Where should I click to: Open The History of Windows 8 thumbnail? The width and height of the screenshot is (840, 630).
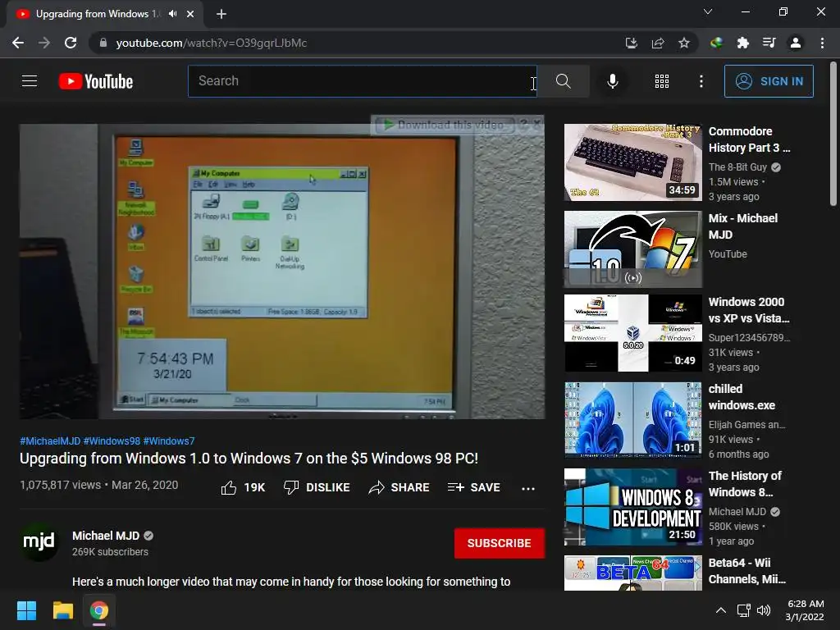(632, 507)
